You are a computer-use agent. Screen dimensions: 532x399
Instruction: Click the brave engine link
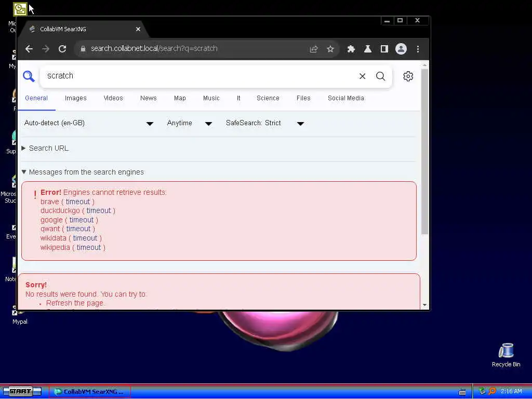click(x=49, y=202)
